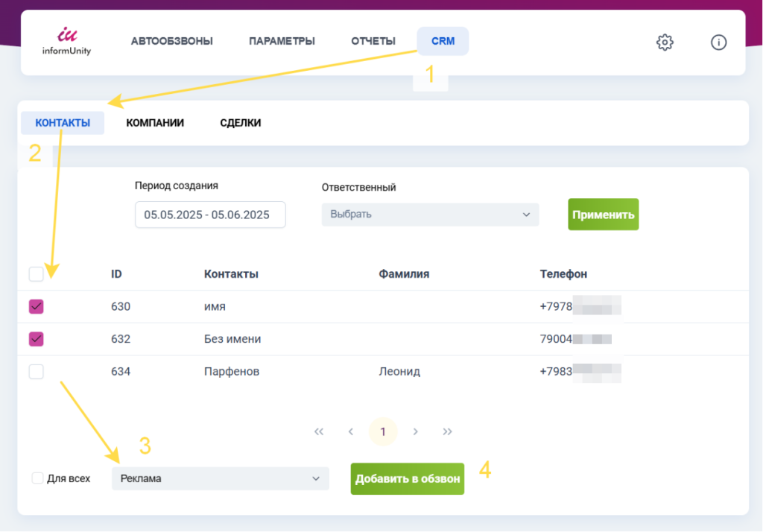The image size is (763, 532).
Task: Go to first page with double-left arrows
Action: point(319,431)
